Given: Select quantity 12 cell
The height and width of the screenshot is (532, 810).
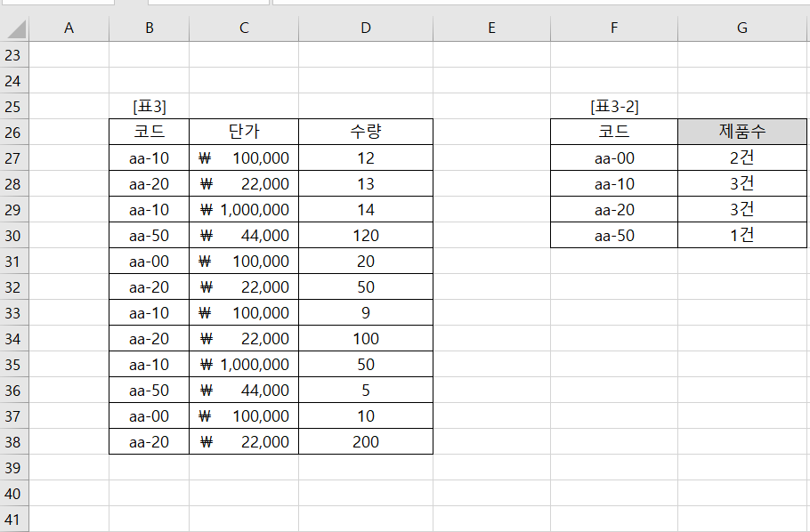Looking at the screenshot, I should pos(366,158).
